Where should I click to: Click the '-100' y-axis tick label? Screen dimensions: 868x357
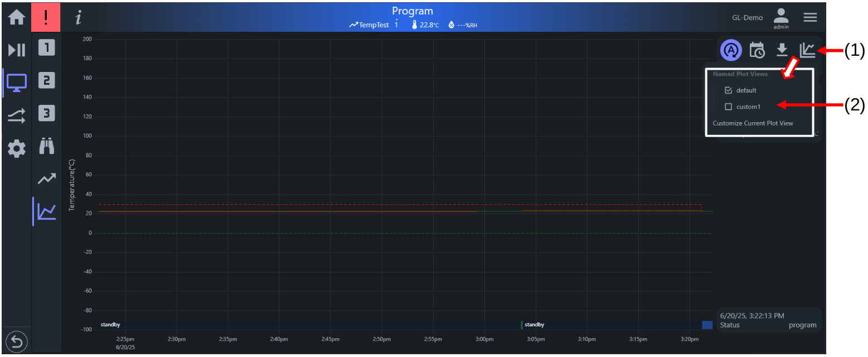pyautogui.click(x=85, y=330)
